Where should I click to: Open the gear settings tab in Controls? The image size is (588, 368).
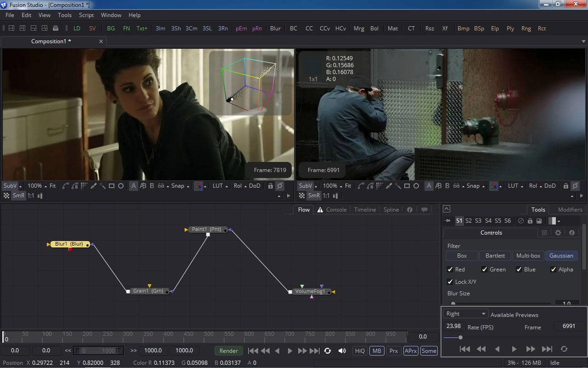click(x=558, y=233)
